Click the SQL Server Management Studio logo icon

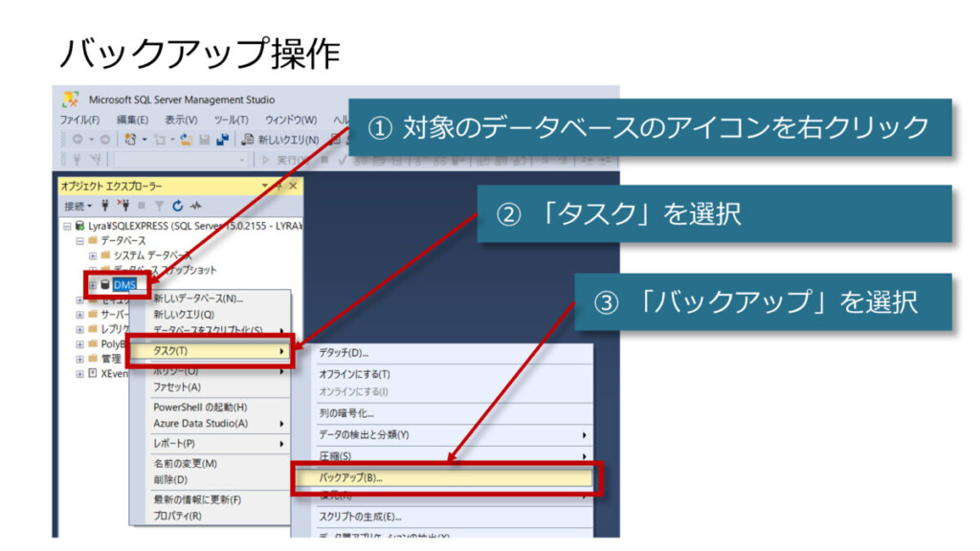pos(71,99)
